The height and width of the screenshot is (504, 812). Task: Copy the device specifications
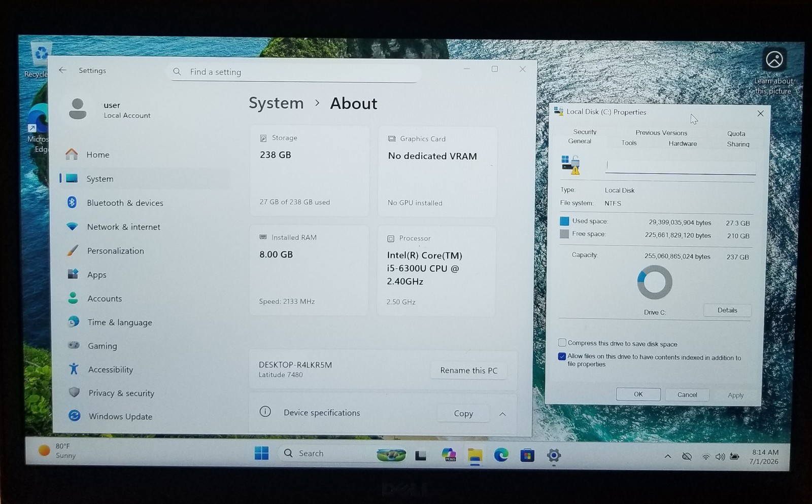(x=463, y=413)
